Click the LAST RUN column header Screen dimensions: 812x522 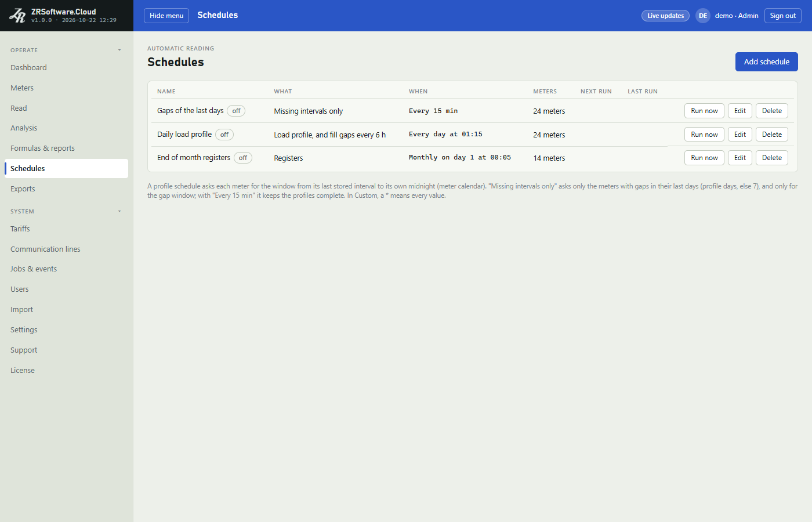pos(643,92)
